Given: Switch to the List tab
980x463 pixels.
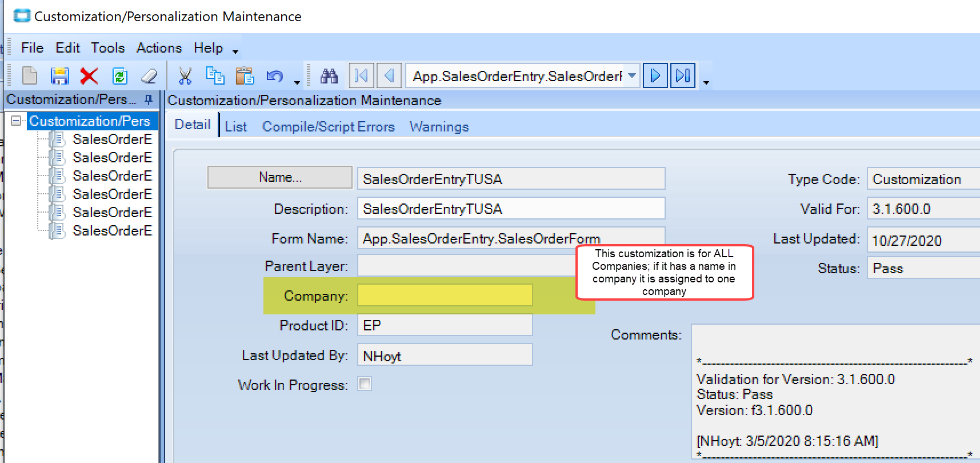Looking at the screenshot, I should click(236, 127).
